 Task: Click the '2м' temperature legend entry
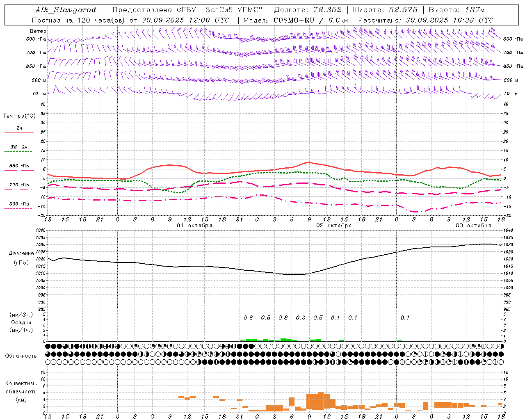tap(19, 128)
